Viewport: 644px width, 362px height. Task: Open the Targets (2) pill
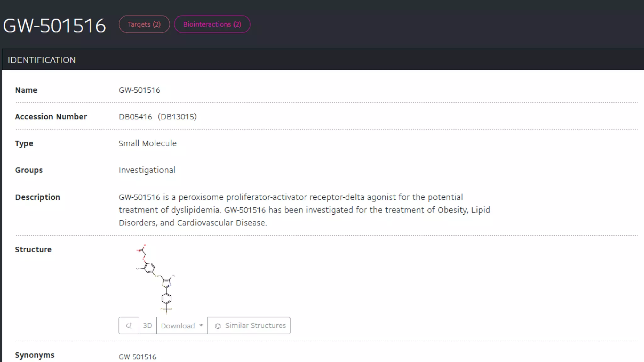tap(144, 24)
